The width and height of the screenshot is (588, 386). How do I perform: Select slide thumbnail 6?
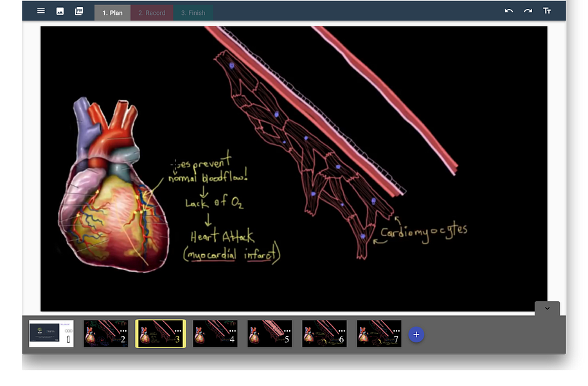(325, 333)
